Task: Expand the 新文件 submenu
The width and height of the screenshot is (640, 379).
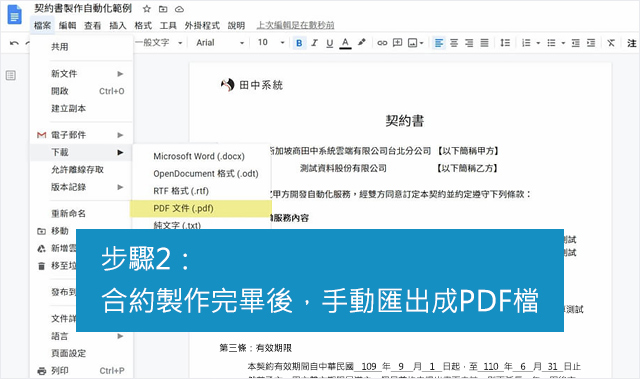Action: (82, 74)
